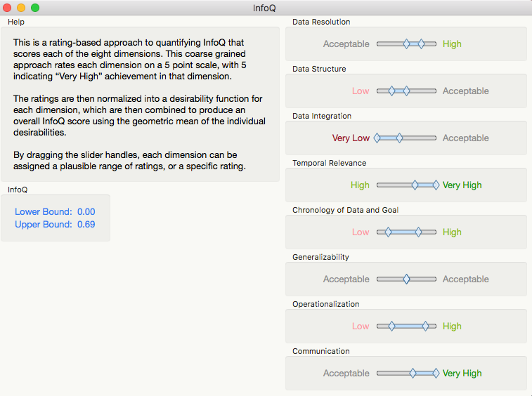Click the "Very High" label for Temporal Relevance
This screenshot has height=396, width=532.
[462, 185]
